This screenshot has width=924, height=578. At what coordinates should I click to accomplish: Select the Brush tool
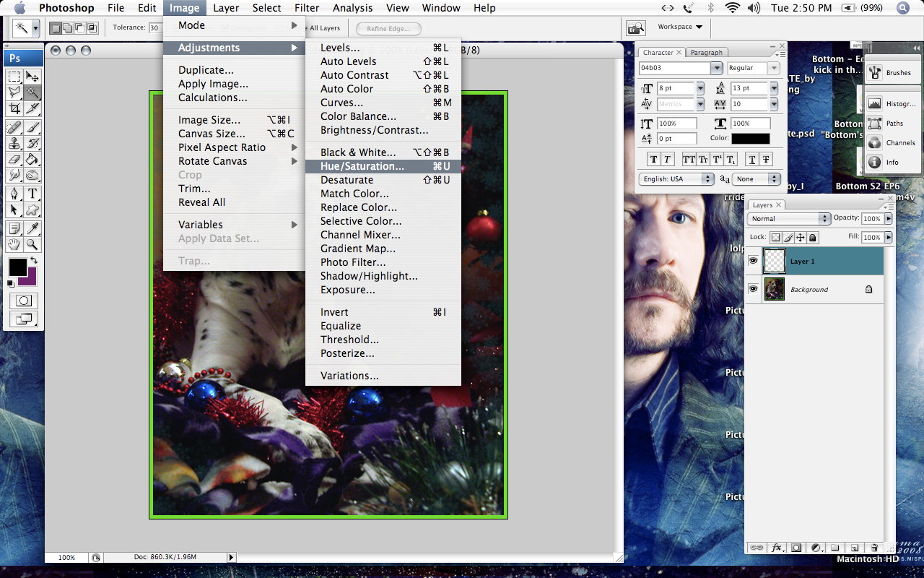tap(32, 127)
